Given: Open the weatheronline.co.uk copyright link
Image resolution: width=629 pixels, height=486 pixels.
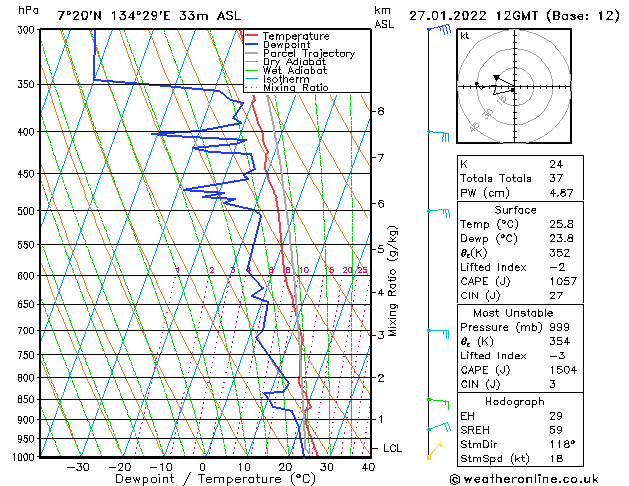Looking at the screenshot, I should [x=524, y=479].
